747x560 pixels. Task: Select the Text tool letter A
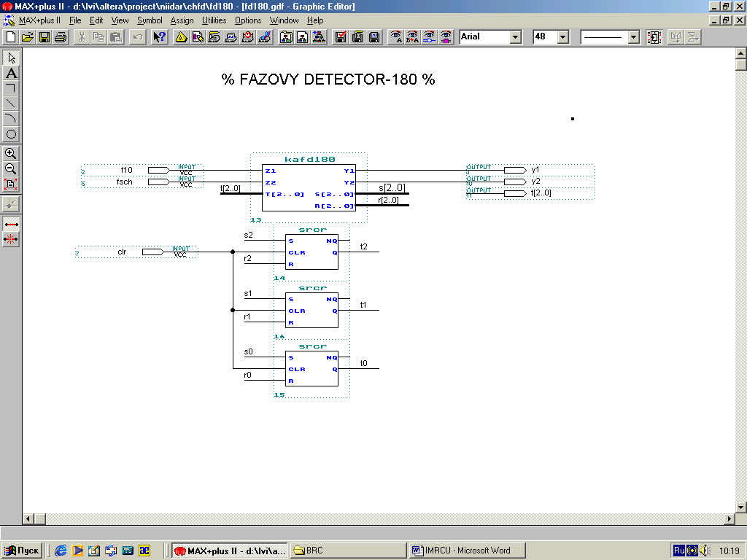(11, 73)
